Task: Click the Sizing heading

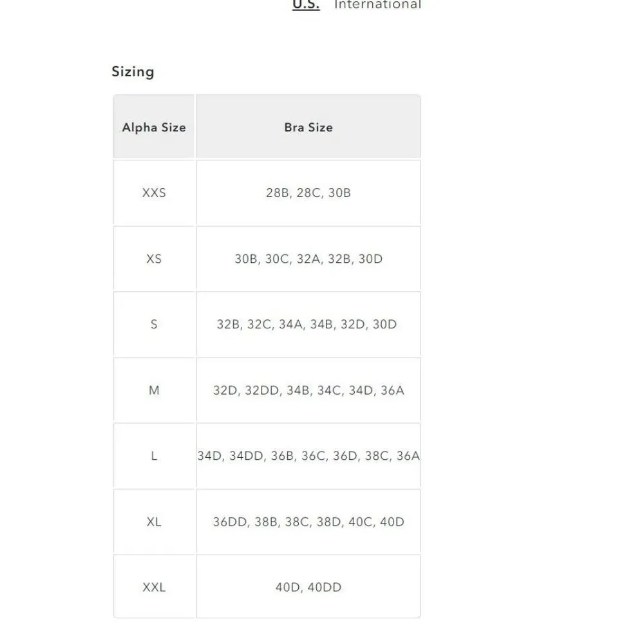Action: (x=133, y=71)
